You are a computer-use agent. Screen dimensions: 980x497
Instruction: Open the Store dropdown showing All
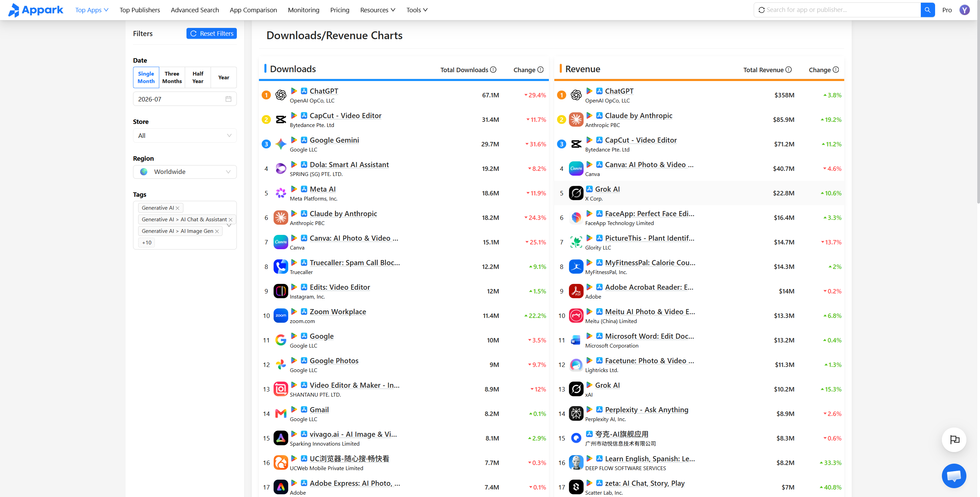pyautogui.click(x=185, y=135)
